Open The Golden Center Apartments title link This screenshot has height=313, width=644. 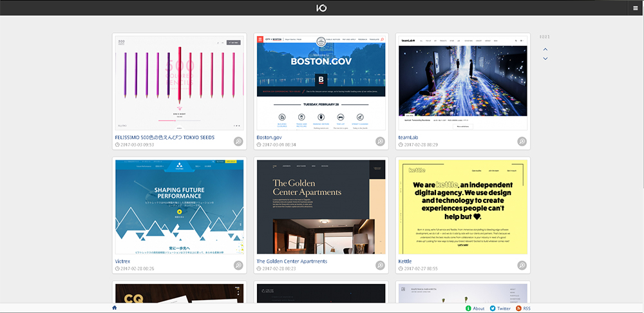(292, 261)
